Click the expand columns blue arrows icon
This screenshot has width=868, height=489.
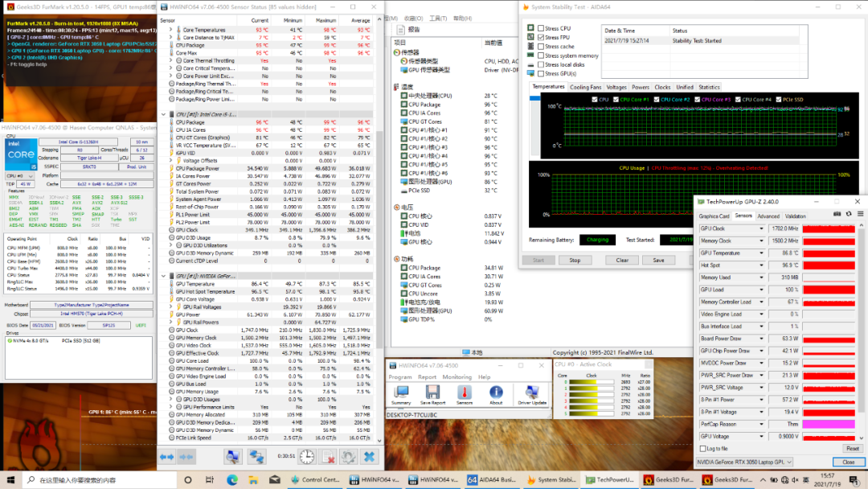click(166, 456)
